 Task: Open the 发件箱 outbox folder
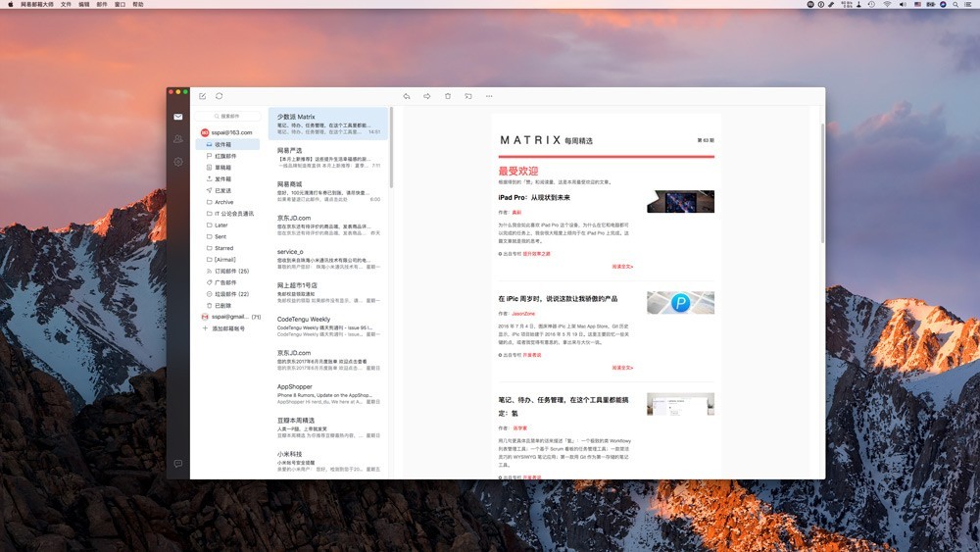pyautogui.click(x=227, y=178)
